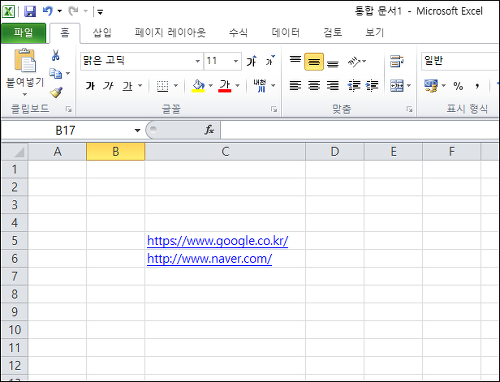The width and height of the screenshot is (500, 382).
Task: Open the borders dropdown arrow
Action: [x=176, y=86]
